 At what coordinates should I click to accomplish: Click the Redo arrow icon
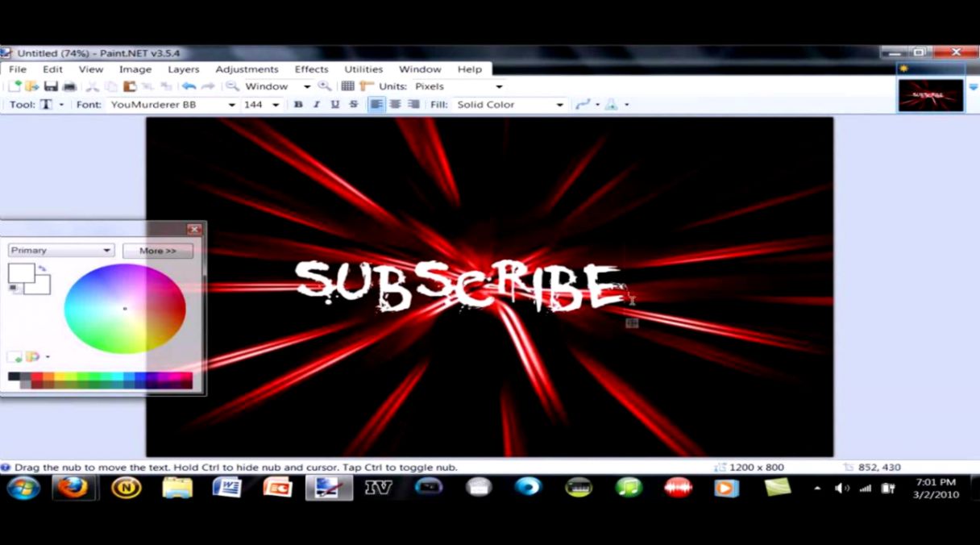208,86
